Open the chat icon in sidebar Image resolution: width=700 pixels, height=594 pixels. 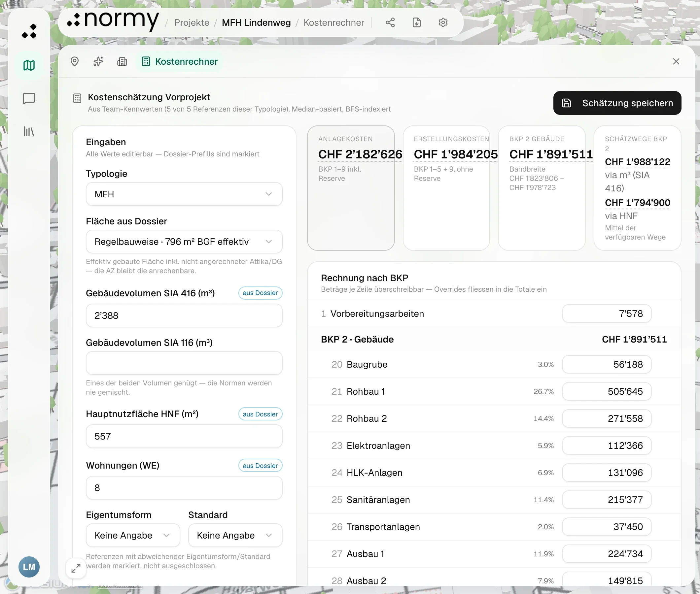29,99
